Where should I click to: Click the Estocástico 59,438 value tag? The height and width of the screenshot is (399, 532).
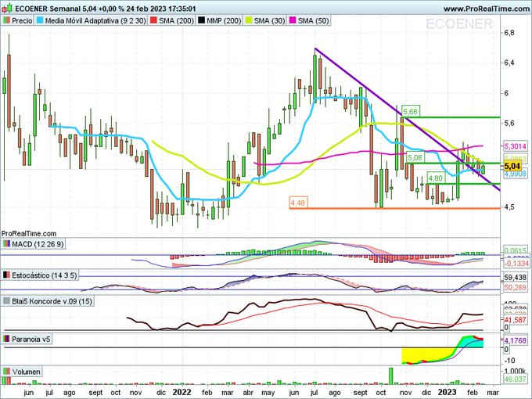click(x=515, y=277)
